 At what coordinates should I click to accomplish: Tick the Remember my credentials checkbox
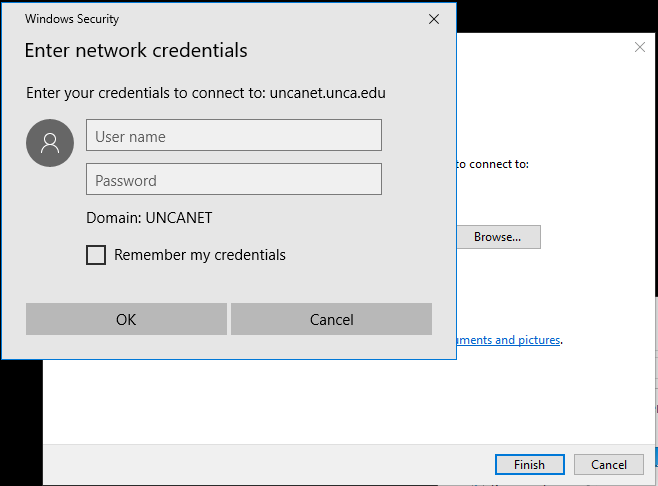click(x=96, y=255)
